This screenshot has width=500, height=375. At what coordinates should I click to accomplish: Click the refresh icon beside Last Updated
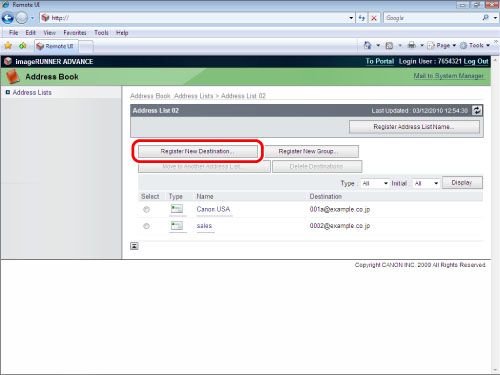pyautogui.click(x=477, y=110)
